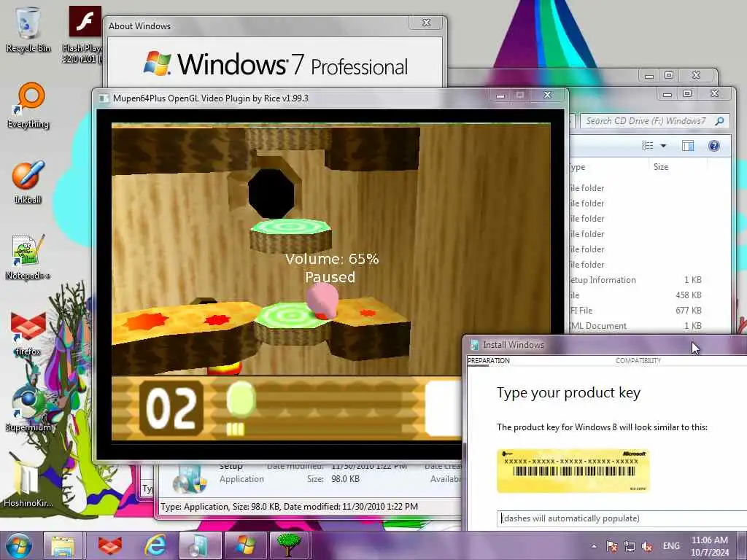Screen dimensions: 747x560
Task: Open the Flash Player desktop icon
Action: pos(84,34)
